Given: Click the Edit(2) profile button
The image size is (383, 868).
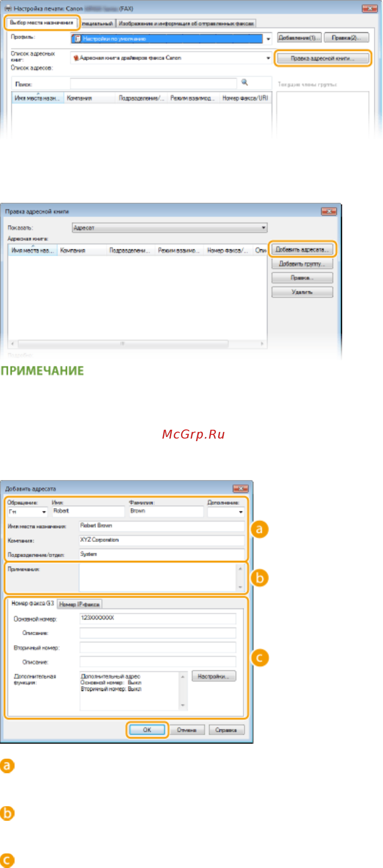Looking at the screenshot, I should (x=346, y=37).
